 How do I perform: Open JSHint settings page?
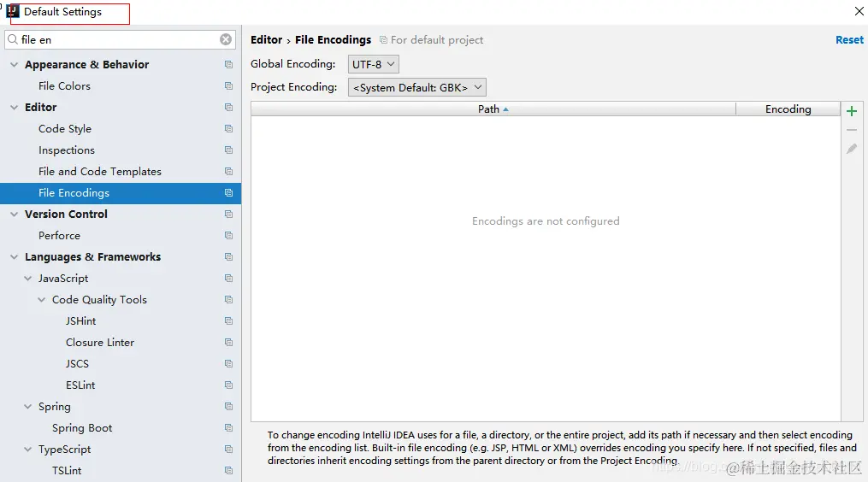click(81, 321)
